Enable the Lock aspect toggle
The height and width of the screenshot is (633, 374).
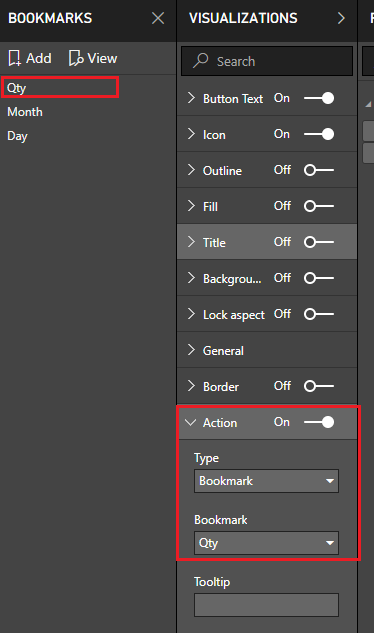tap(319, 314)
